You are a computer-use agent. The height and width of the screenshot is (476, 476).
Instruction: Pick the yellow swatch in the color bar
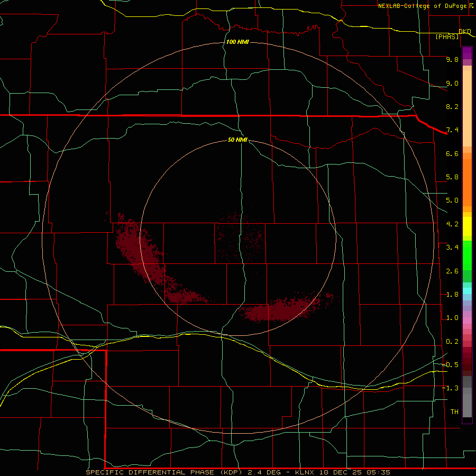(x=467, y=226)
